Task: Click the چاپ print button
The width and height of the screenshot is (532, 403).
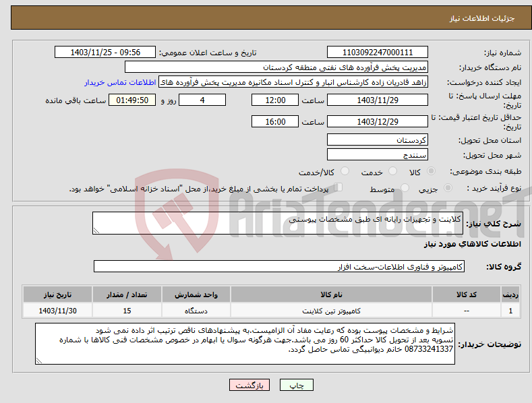Action: tap(297, 385)
